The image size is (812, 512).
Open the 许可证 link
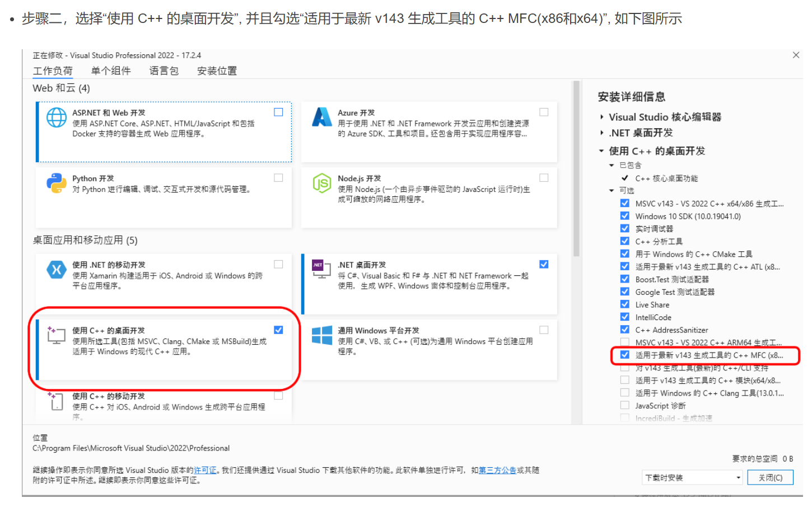(x=205, y=471)
